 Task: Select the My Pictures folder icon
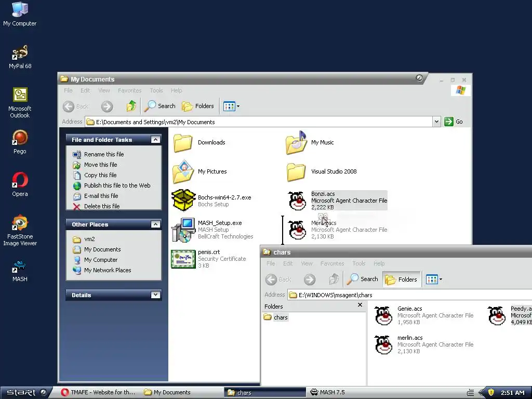tap(183, 171)
